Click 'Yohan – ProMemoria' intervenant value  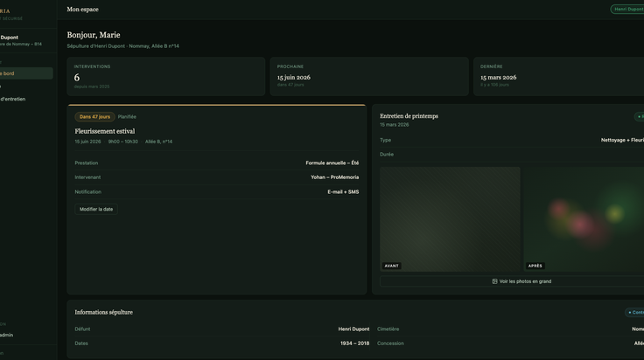(335, 177)
